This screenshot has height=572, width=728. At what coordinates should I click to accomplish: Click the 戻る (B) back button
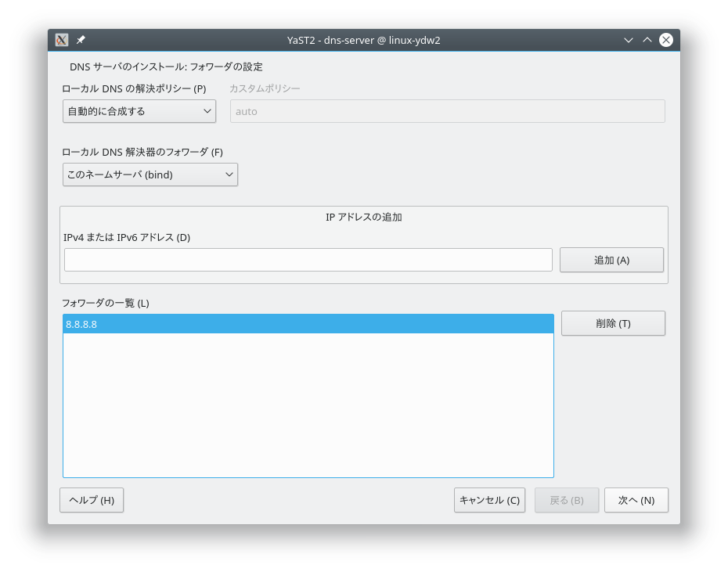pos(567,500)
